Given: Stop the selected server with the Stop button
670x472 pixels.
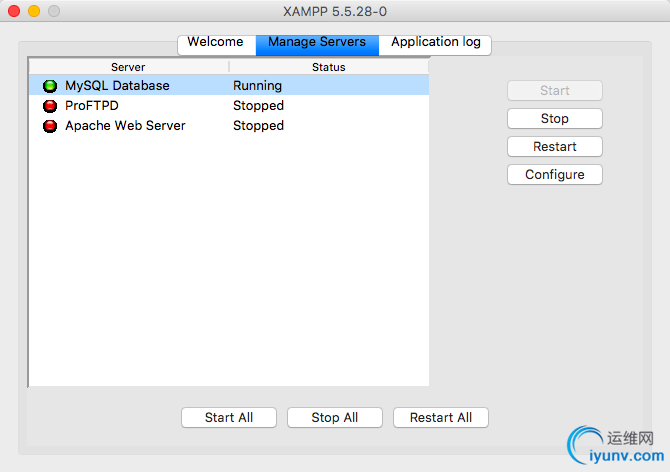Looking at the screenshot, I should click(x=555, y=118).
